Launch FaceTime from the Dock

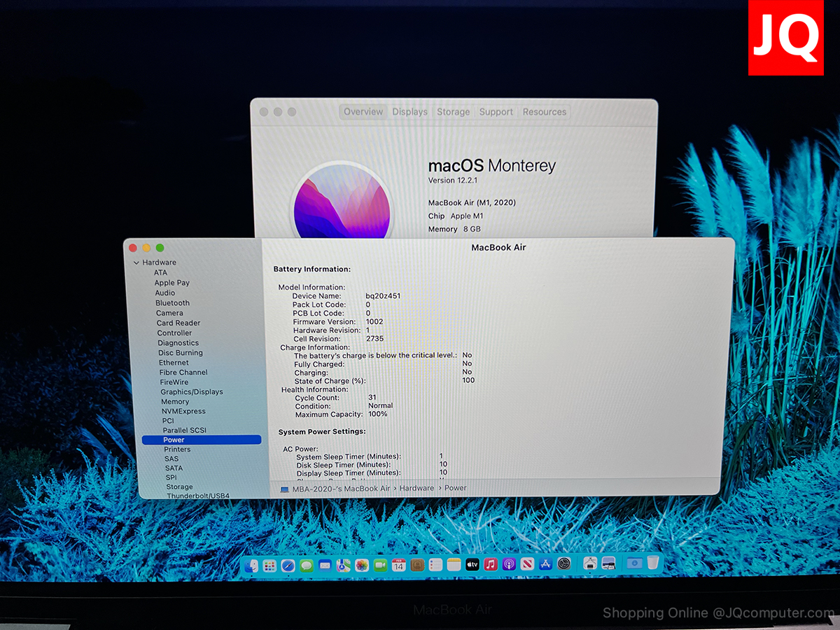(380, 565)
